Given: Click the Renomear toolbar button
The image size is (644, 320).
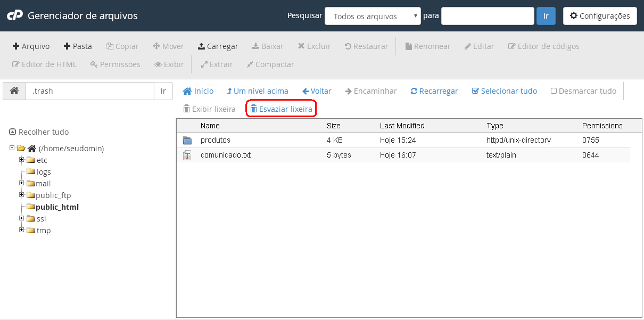Looking at the screenshot, I should [428, 46].
